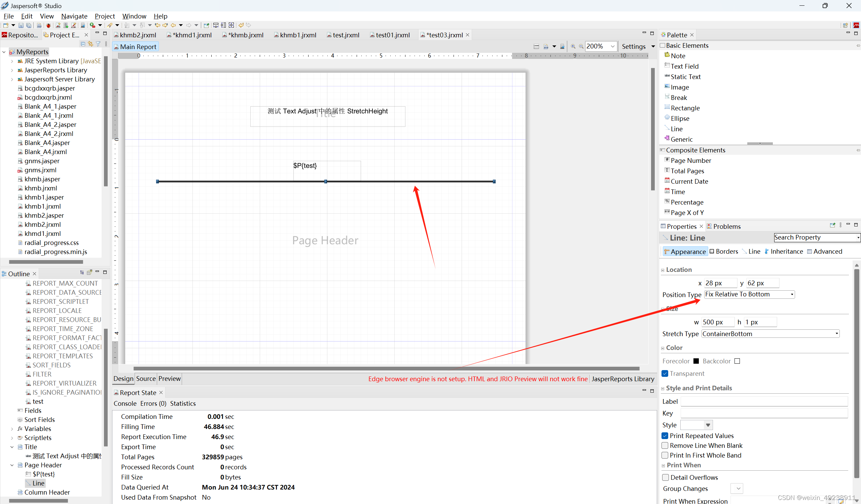Click the black Forecolor swatch

tap(696, 361)
